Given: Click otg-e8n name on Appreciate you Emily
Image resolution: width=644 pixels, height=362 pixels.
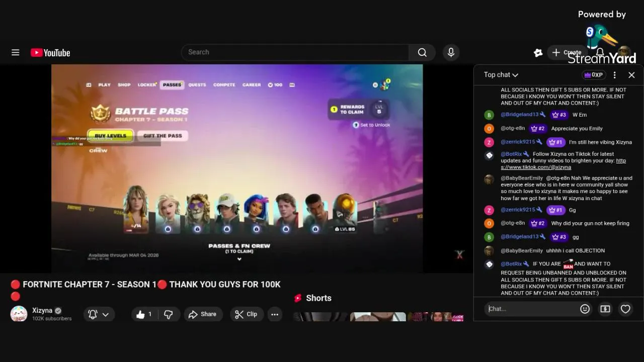Looking at the screenshot, I should point(513,128).
